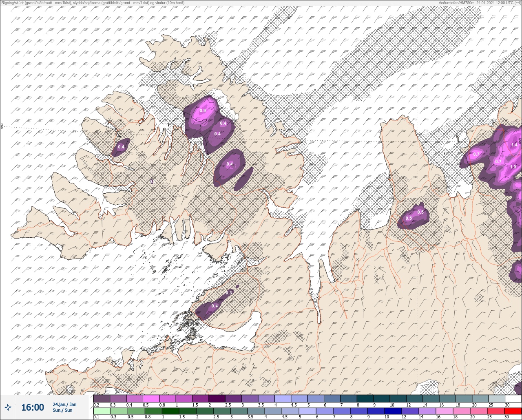
Task: Pick the bright red swatch ending the lower legend
Action: (513, 411)
